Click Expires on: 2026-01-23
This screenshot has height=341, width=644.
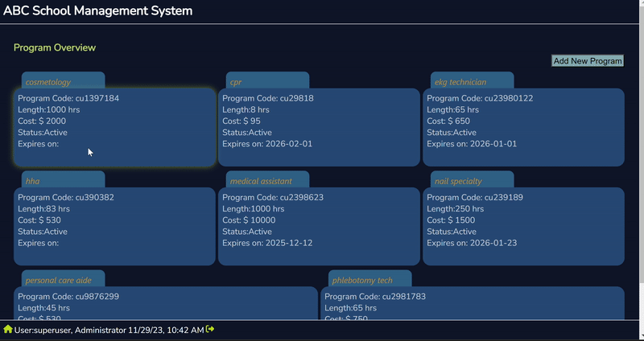(x=472, y=243)
